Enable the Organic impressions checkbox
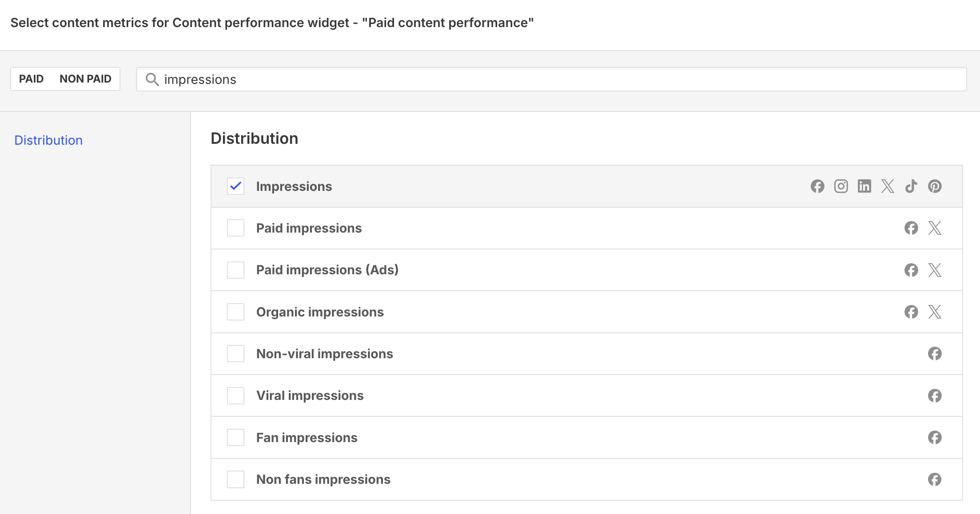The width and height of the screenshot is (980, 514). [x=235, y=312]
